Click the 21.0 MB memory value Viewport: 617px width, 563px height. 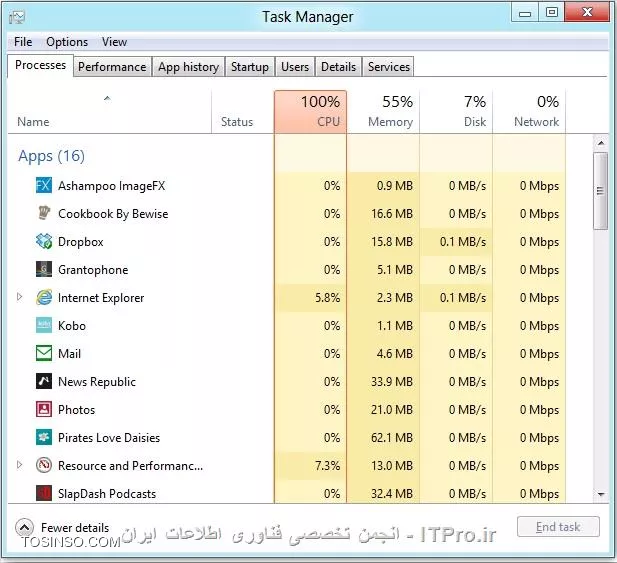[x=392, y=410]
